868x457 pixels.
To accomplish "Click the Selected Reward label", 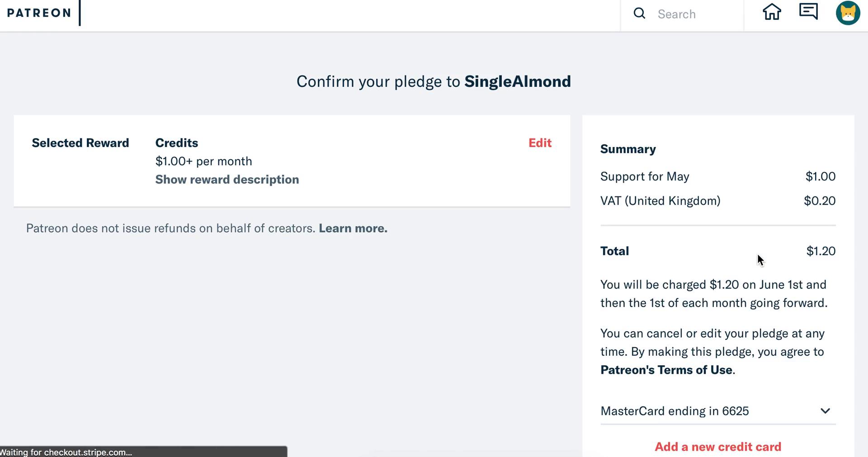I will point(80,143).
